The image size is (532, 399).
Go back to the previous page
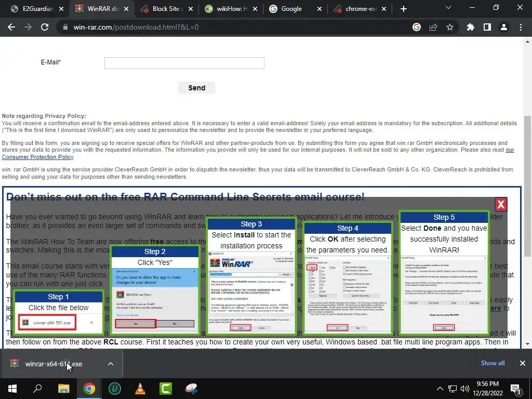11,27
